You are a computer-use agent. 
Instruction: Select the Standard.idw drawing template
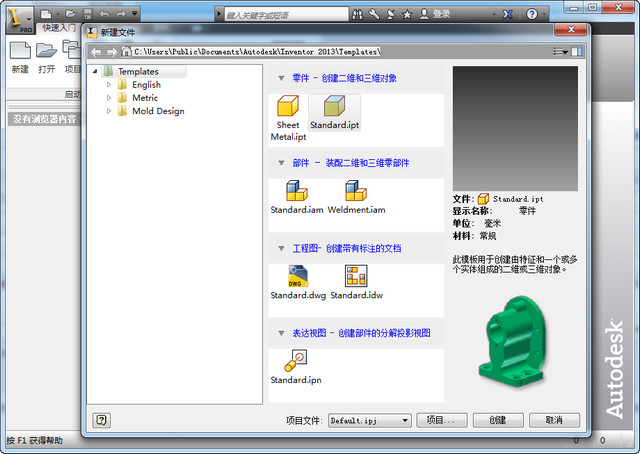pos(356,283)
